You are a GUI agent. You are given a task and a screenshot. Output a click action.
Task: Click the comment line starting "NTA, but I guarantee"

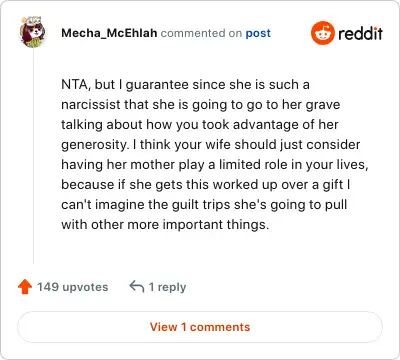click(185, 85)
